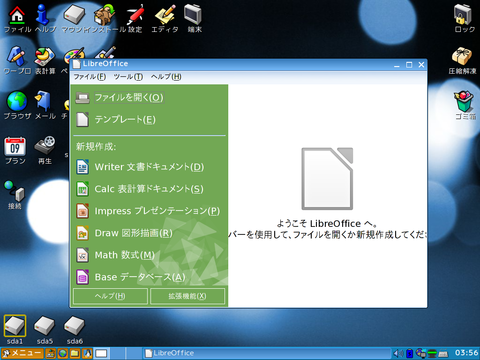Click the 再生 media player icon

tap(45, 150)
